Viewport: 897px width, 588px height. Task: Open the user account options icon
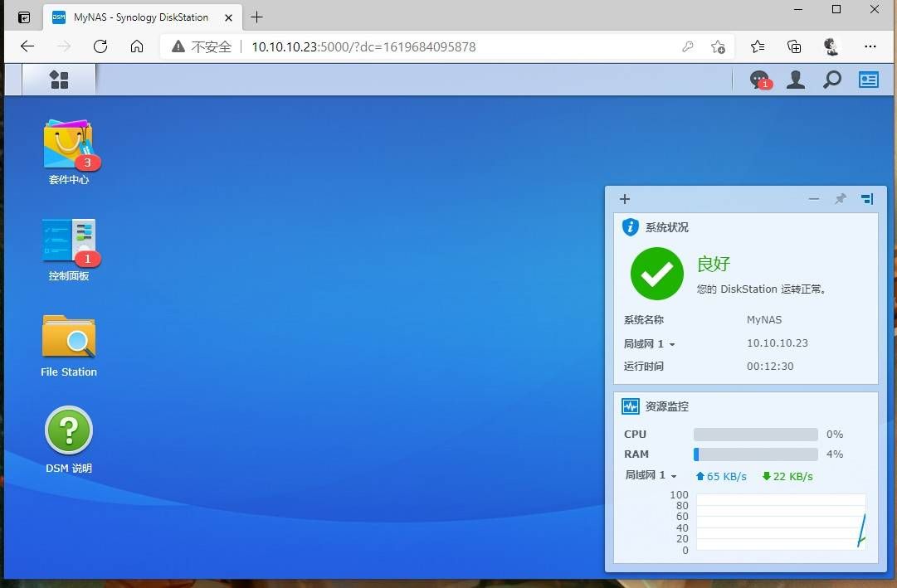click(795, 80)
